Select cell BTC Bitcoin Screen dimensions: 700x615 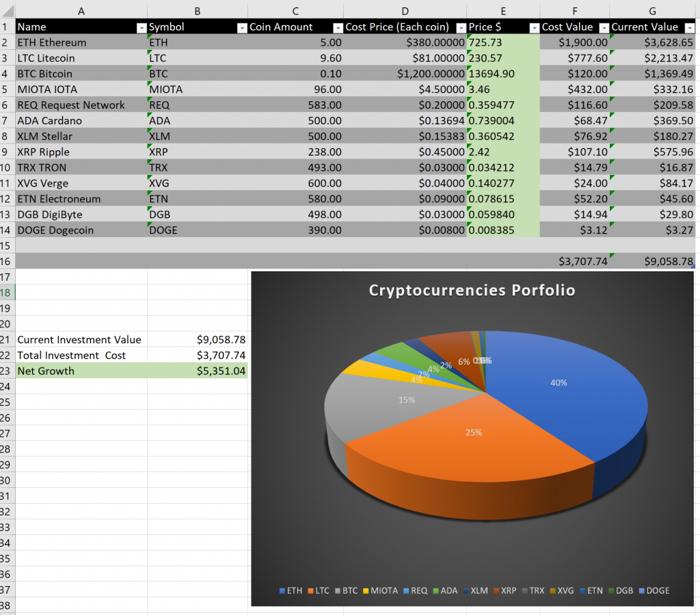[x=81, y=74]
